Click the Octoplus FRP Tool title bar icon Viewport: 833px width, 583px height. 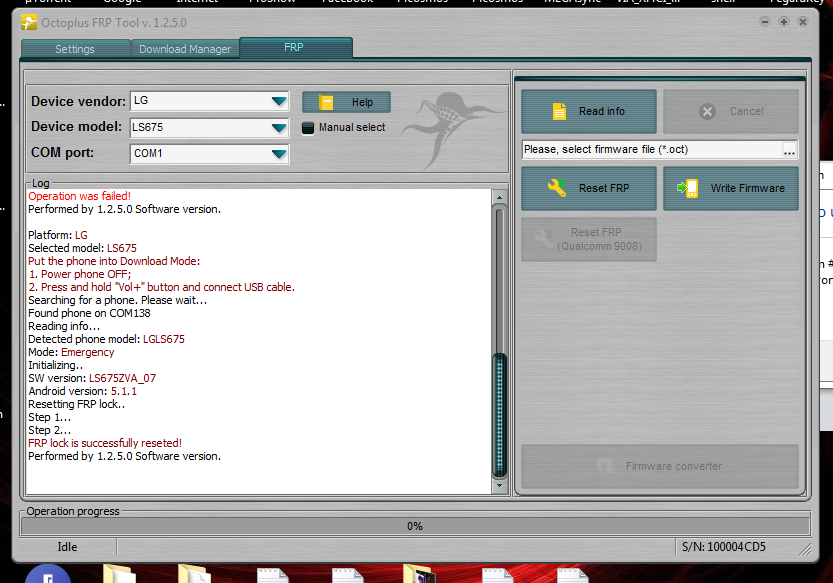coord(29,22)
